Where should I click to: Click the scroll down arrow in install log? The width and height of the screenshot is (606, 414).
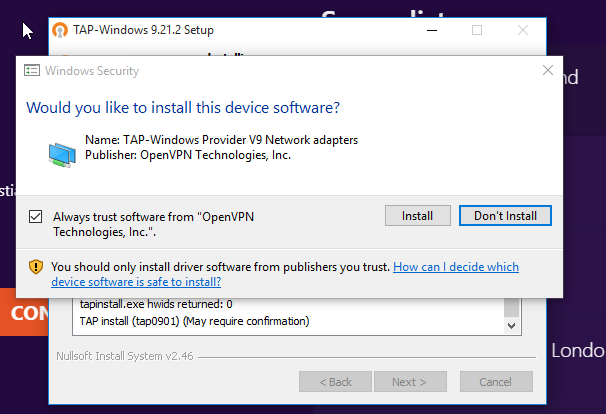(511, 326)
